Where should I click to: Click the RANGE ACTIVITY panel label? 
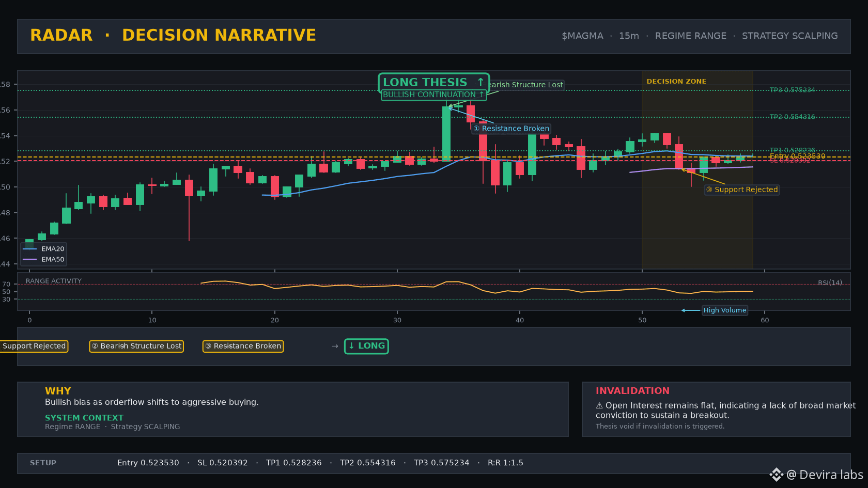click(x=54, y=281)
